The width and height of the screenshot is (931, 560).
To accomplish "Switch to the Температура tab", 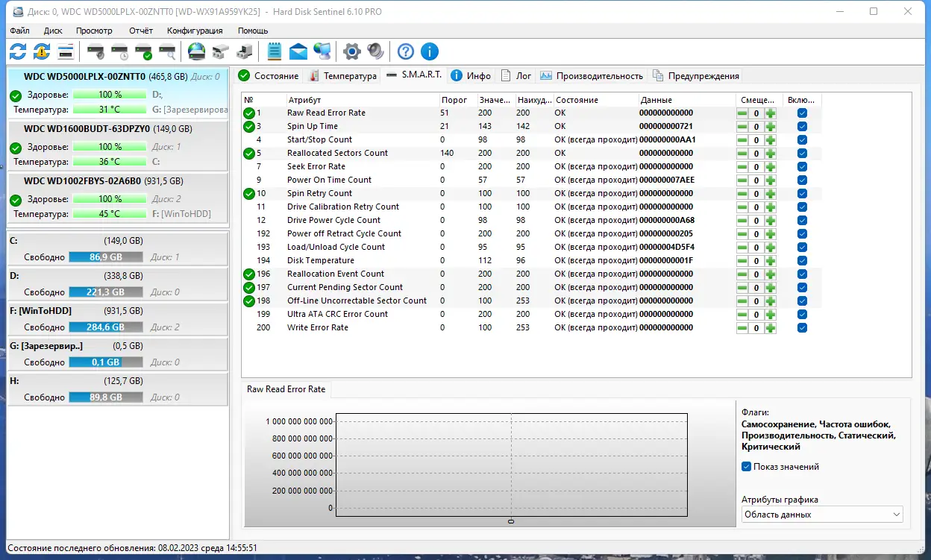I will (342, 76).
